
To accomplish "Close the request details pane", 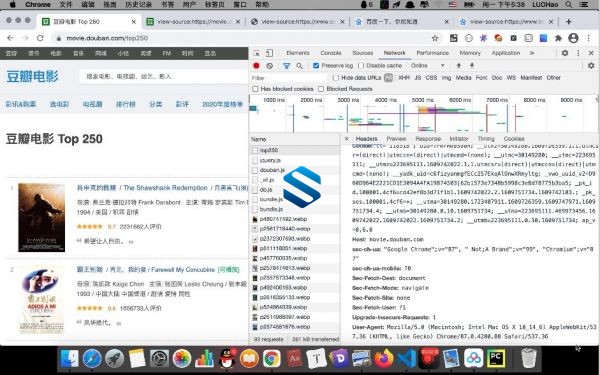I will tap(346, 139).
